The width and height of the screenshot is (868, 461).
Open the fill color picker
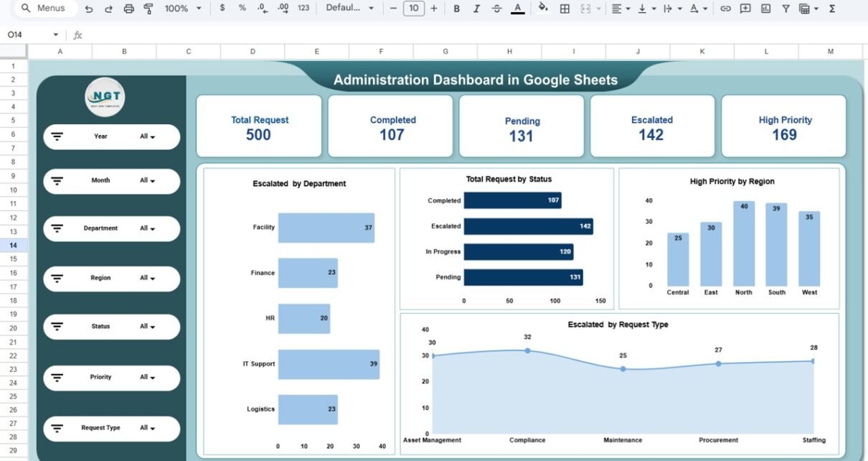coord(543,9)
